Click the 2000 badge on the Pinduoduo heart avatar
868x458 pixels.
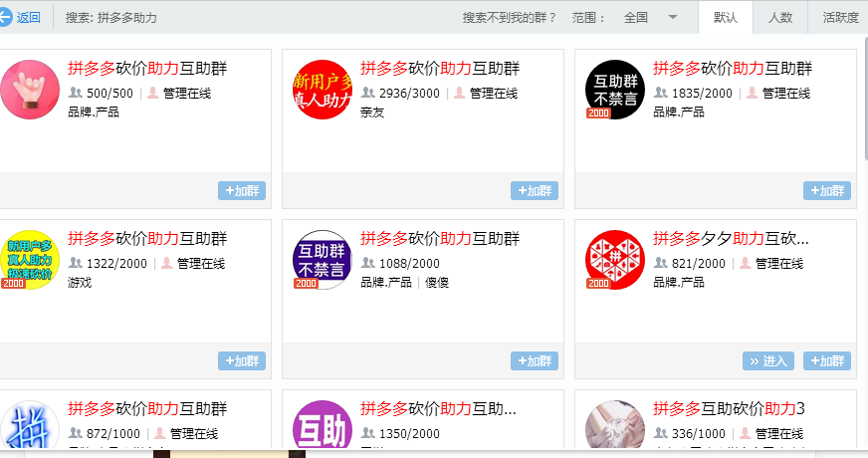click(598, 283)
